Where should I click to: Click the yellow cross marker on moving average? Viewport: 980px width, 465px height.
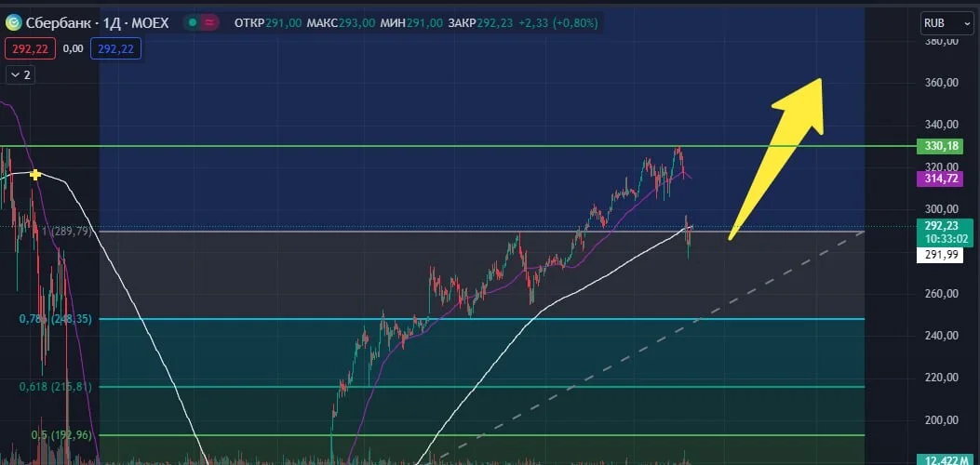pyautogui.click(x=35, y=174)
